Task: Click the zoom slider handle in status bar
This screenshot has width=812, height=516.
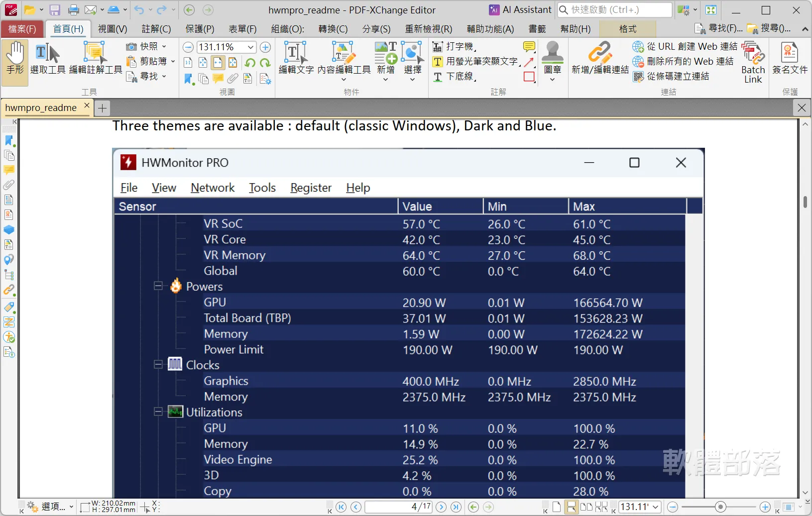Action: point(720,507)
